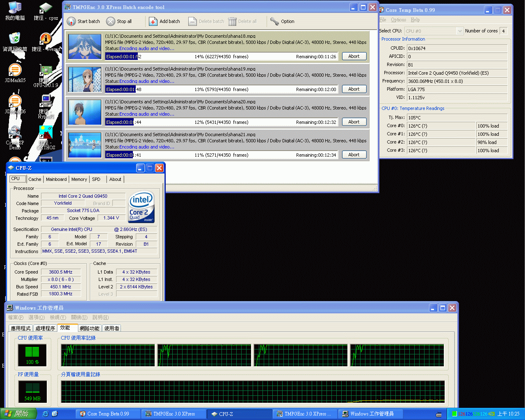
Task: Select the CPU tab in CPU-Z
Action: 17,178
